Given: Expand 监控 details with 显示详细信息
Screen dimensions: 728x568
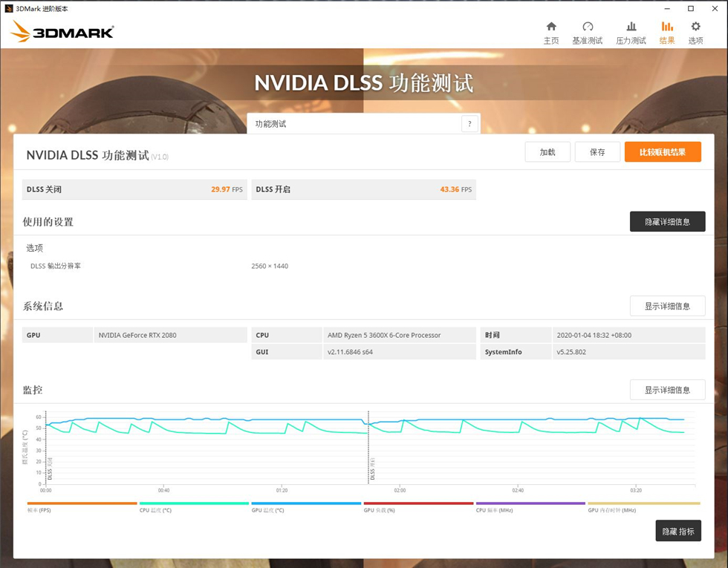Looking at the screenshot, I should point(667,389).
